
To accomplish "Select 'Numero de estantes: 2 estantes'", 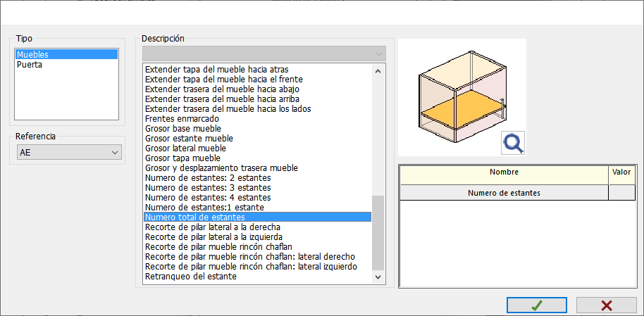I will (x=257, y=177).
